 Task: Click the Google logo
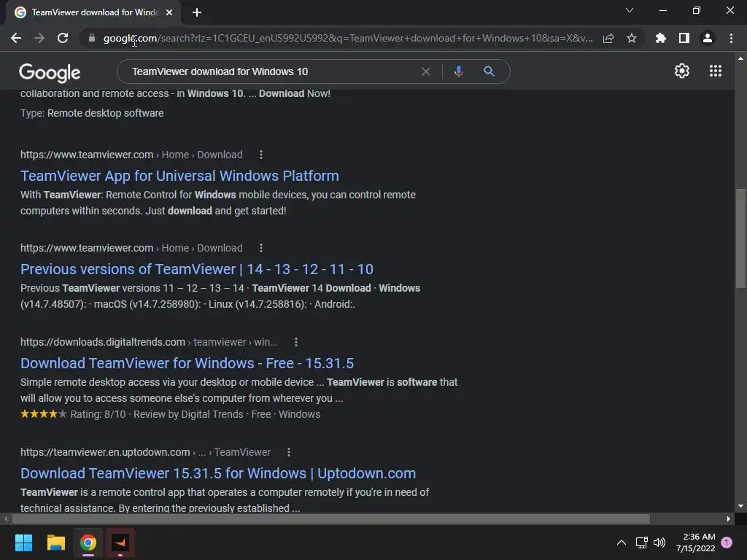50,72
